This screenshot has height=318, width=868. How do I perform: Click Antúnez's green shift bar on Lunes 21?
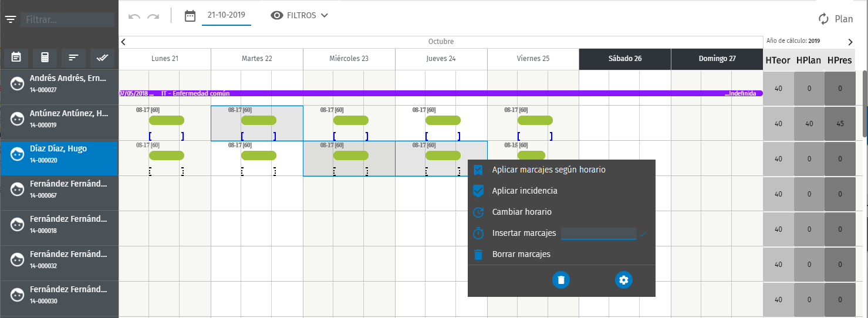click(x=167, y=120)
